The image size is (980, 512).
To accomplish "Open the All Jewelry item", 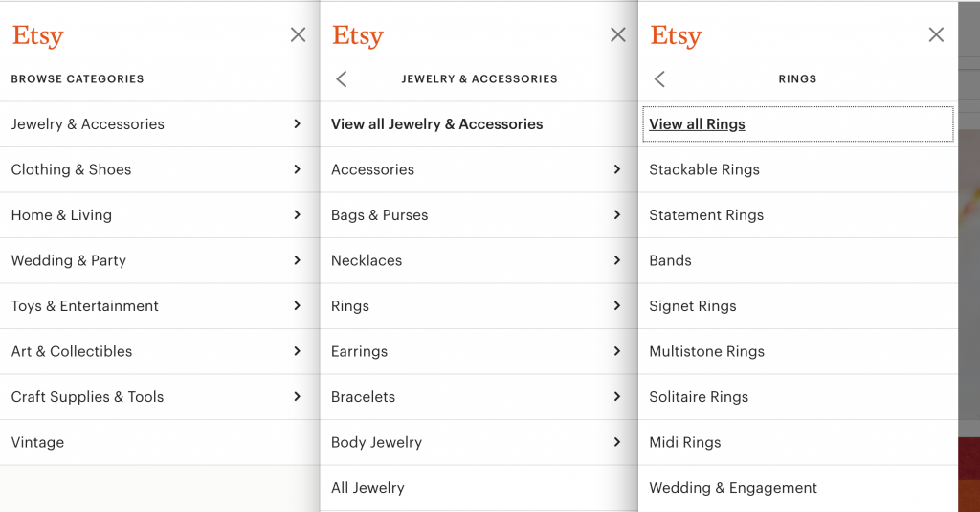I will (x=367, y=488).
